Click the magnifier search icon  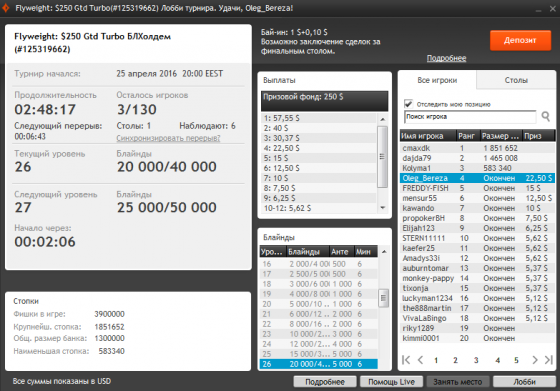pos(546,116)
